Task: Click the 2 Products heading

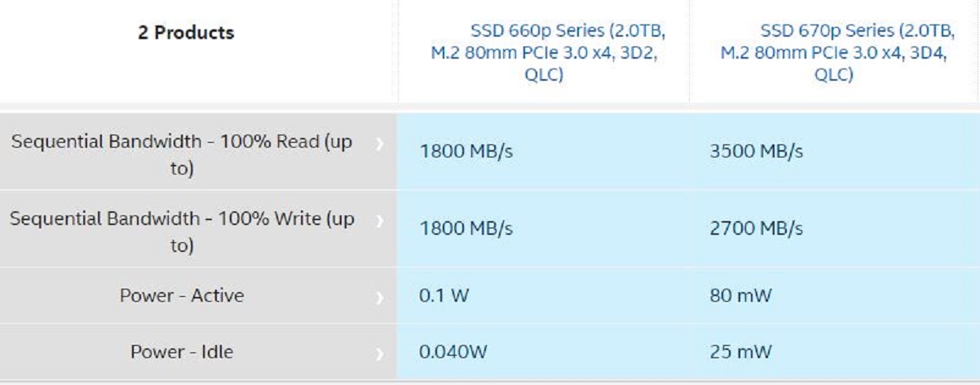Action: pos(186,33)
